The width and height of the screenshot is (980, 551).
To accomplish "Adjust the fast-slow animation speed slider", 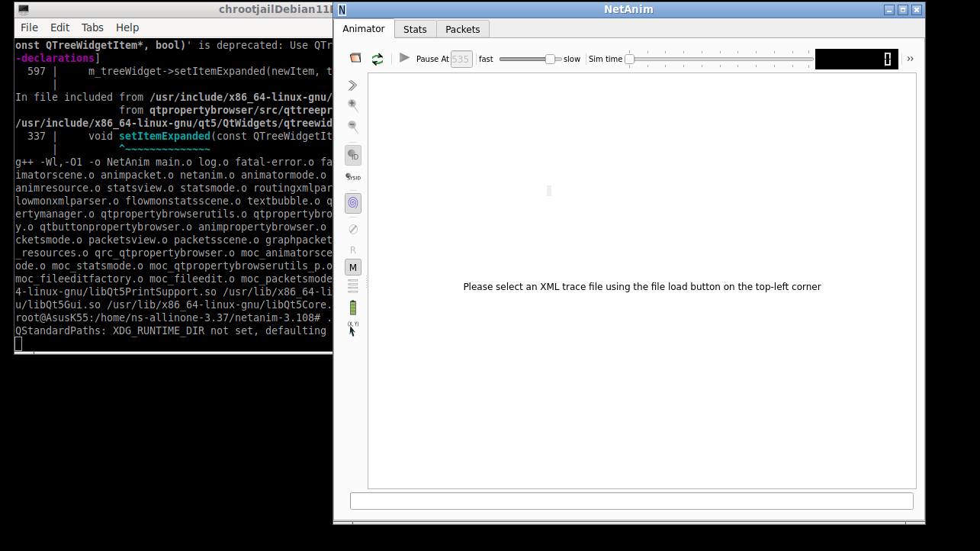I will point(531,59).
